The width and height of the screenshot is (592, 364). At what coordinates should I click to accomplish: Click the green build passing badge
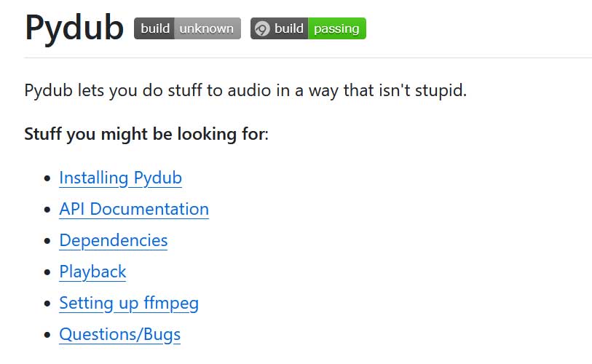pyautogui.click(x=308, y=28)
